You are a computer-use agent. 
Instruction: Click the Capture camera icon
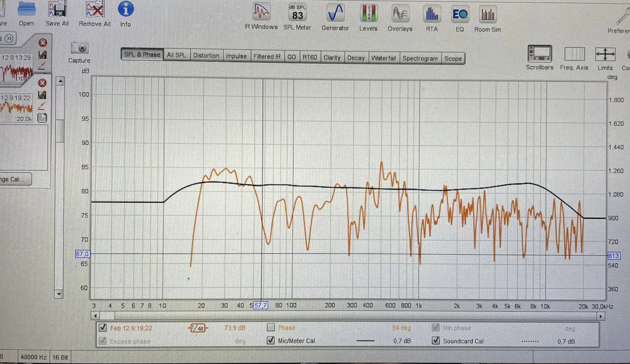80,49
